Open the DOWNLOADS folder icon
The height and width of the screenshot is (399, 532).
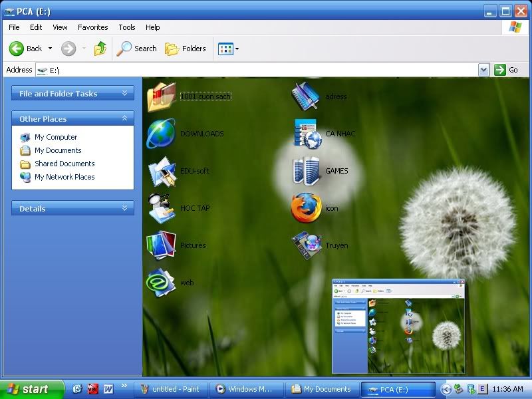pos(161,134)
